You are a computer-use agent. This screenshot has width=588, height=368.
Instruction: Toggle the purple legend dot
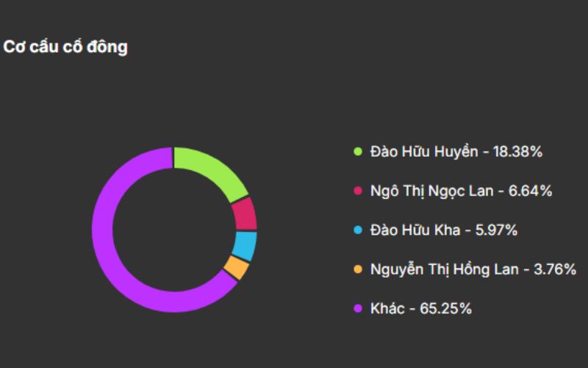[358, 309]
